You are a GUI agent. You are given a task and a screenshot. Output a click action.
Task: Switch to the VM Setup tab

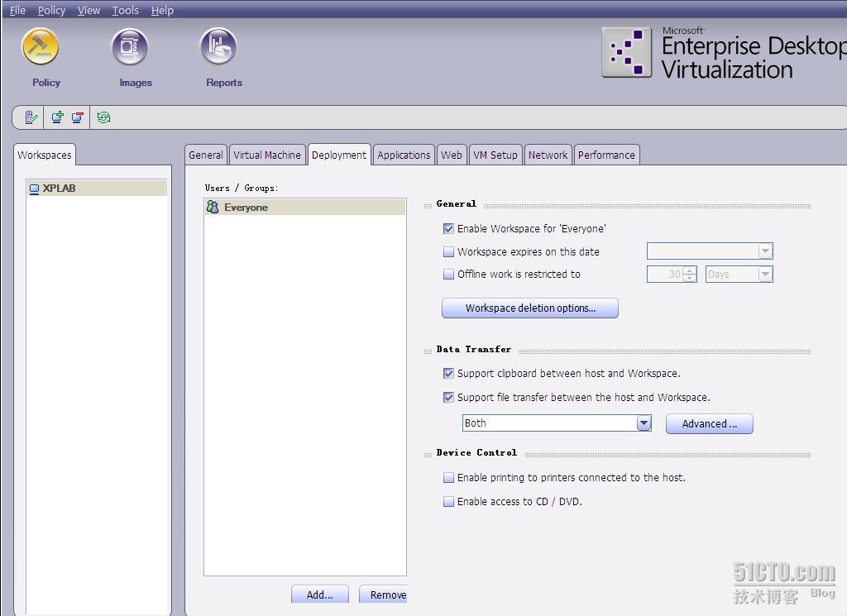(495, 155)
